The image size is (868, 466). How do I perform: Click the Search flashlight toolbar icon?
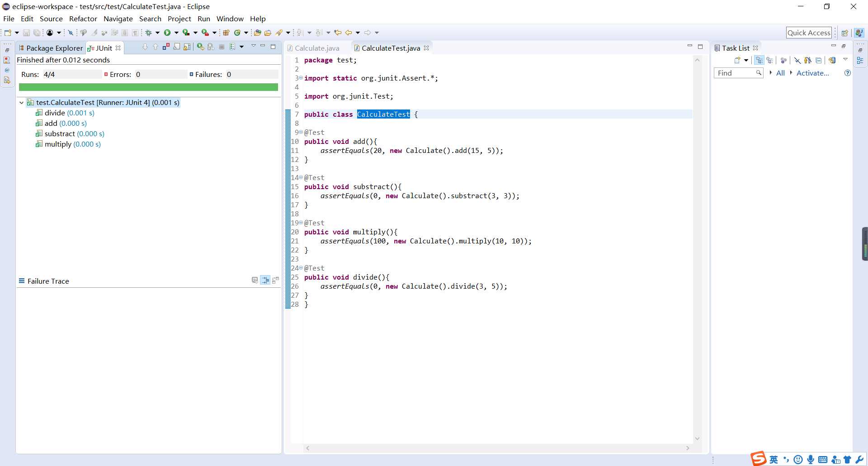pyautogui.click(x=279, y=33)
